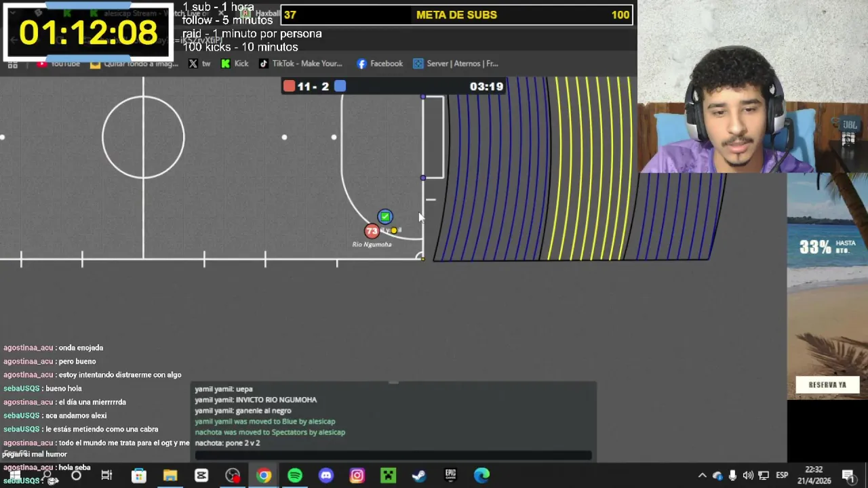Viewport: 868px width, 488px height.
Task: Open Instagram from the taskbar
Action: click(x=357, y=476)
